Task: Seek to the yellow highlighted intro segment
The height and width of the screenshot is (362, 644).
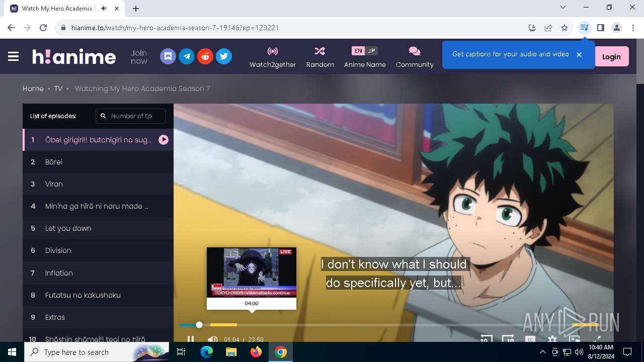Action: pos(223,325)
